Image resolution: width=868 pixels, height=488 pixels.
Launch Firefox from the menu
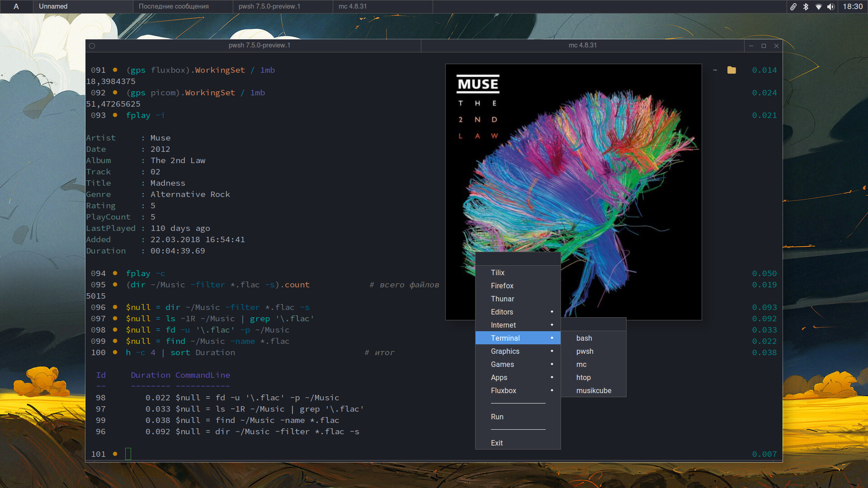click(518, 286)
